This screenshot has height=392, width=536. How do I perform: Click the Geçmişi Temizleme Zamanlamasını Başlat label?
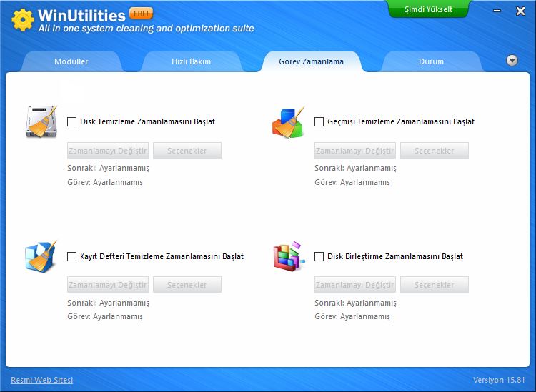point(401,121)
